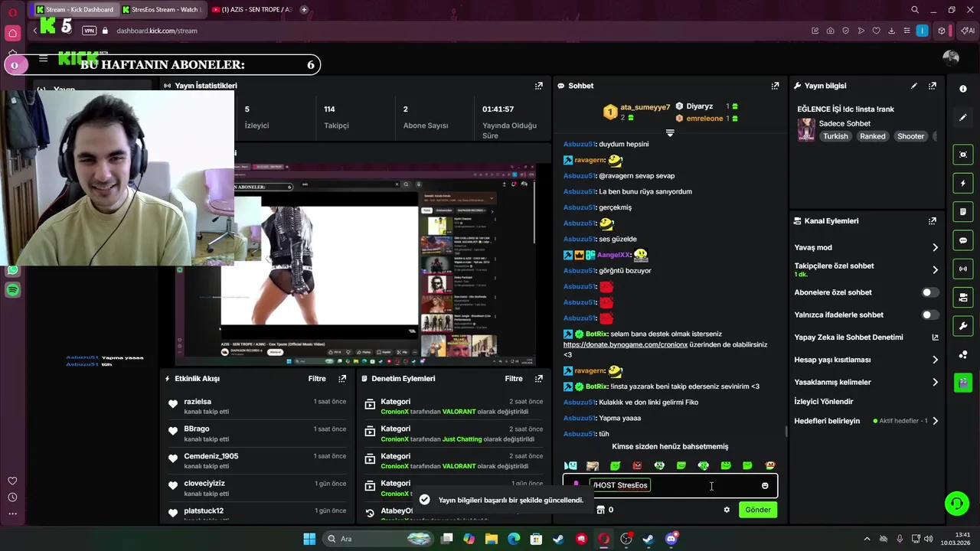The height and width of the screenshot is (551, 980).
Task: Open Filtre in Etkinlik Akışı panel
Action: click(317, 378)
